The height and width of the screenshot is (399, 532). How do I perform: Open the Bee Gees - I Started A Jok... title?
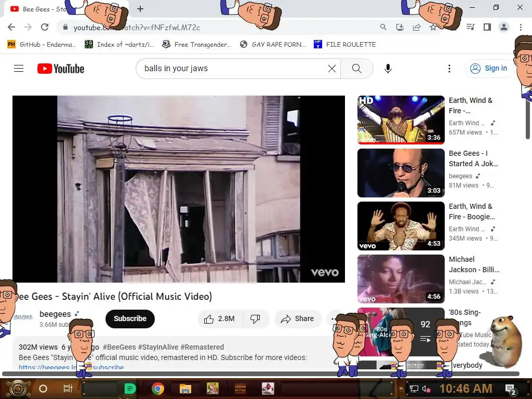pyautogui.click(x=474, y=158)
